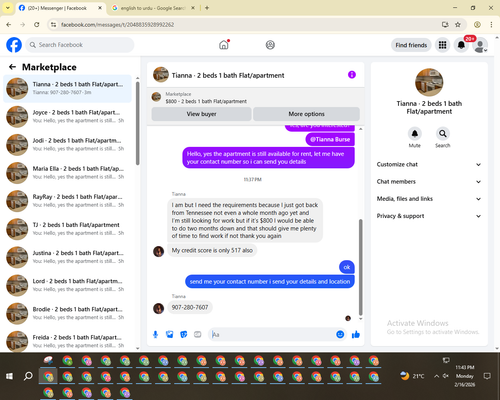Open conversation information purple icon

coord(352,75)
